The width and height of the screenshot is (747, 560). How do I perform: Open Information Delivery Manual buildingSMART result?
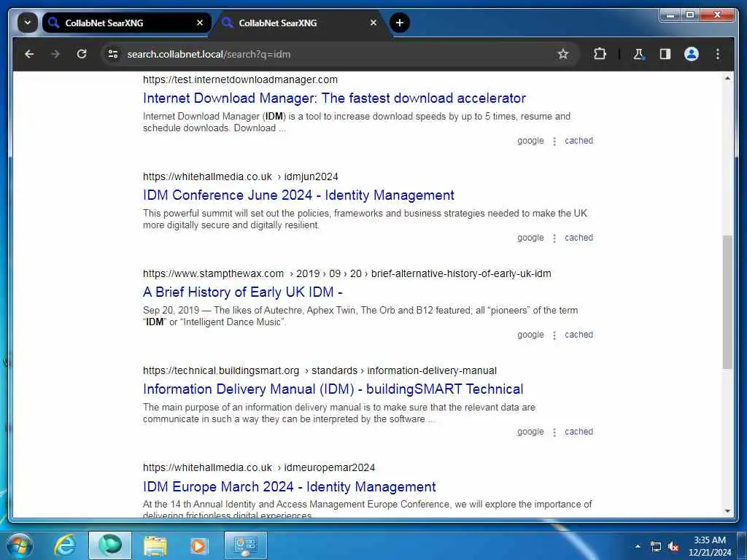click(333, 389)
